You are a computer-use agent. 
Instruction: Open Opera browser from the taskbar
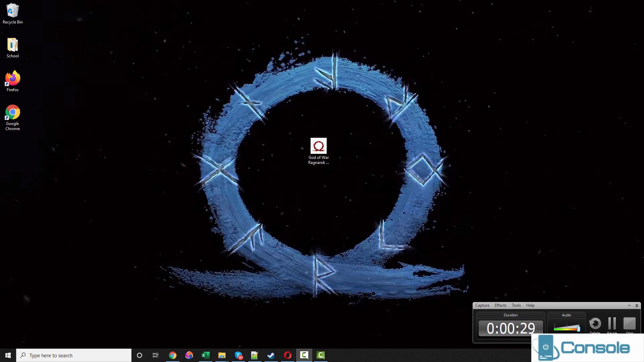pos(287,355)
